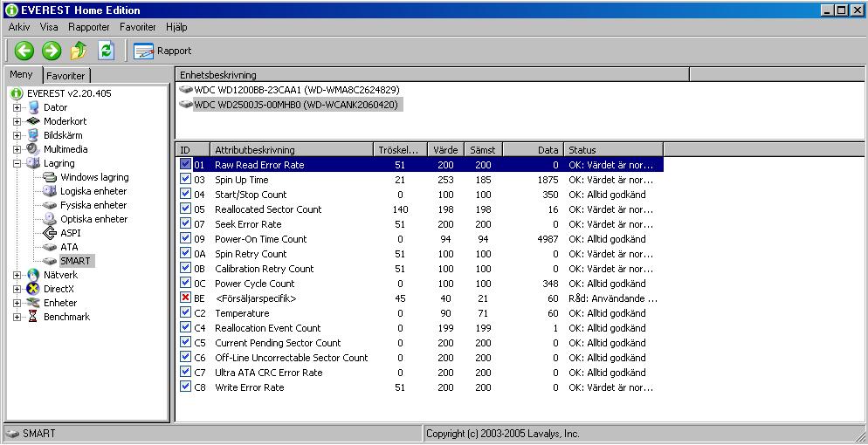This screenshot has height=445, width=868.
Task: Select the Power Cycle Count row
Action: (421, 284)
